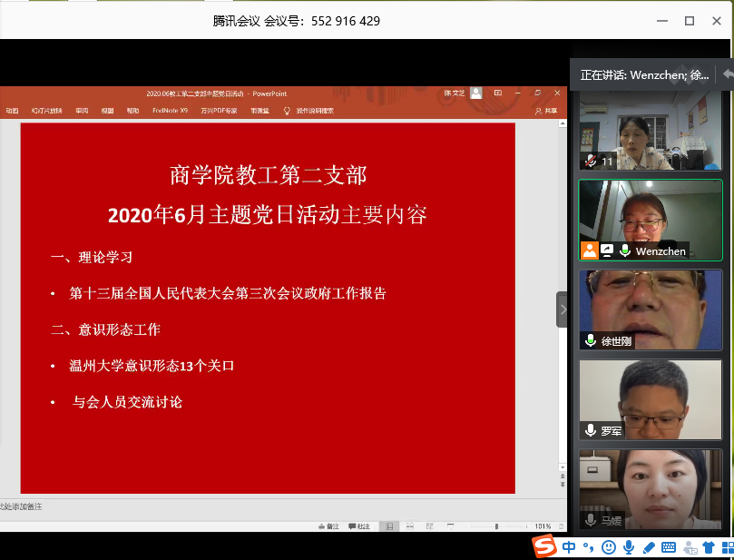Toggle Chinese/English input mode 中 icon

(x=569, y=547)
